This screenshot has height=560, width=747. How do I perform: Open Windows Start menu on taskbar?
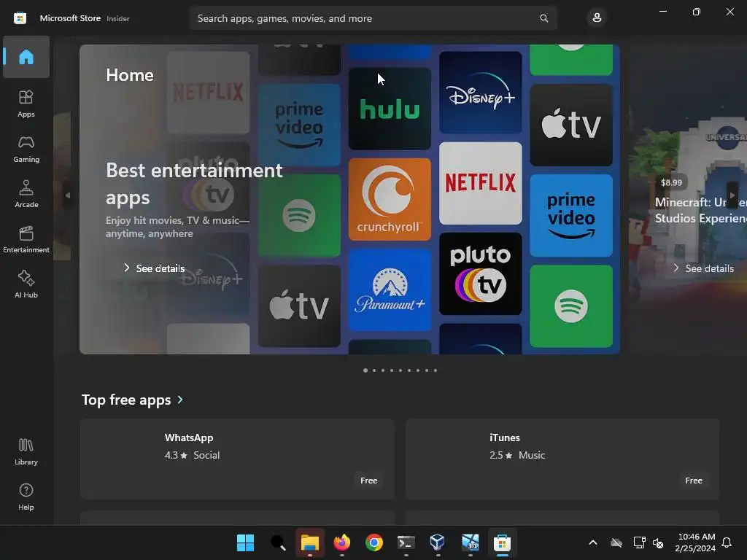pos(245,542)
